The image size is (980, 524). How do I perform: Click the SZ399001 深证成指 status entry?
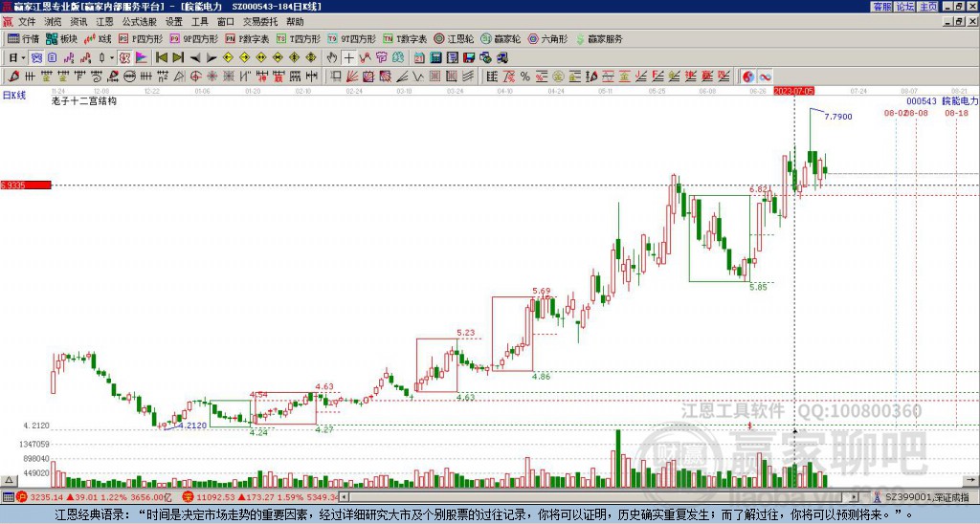coord(927,497)
